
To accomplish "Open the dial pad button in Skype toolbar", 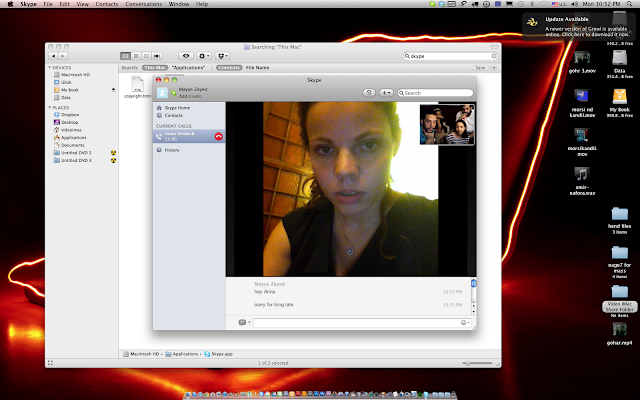I will [x=369, y=93].
